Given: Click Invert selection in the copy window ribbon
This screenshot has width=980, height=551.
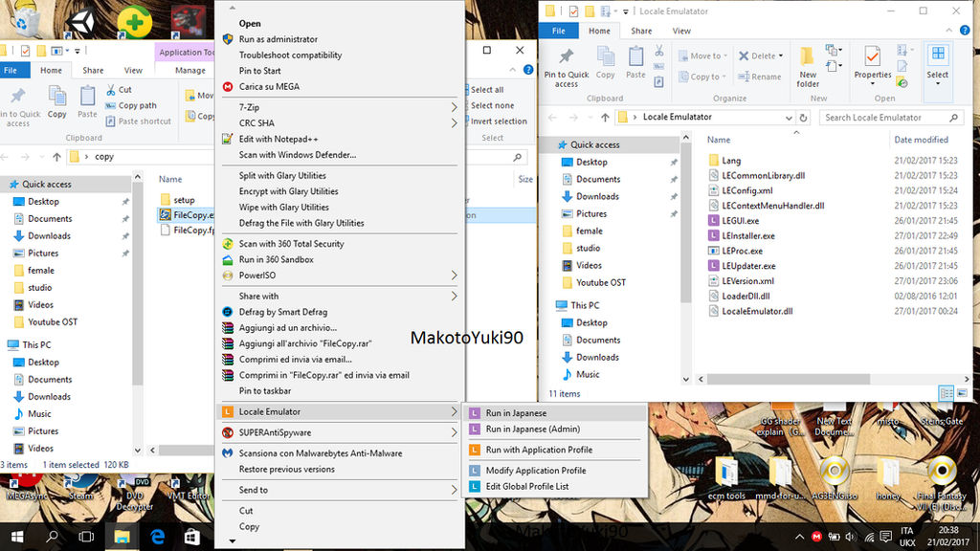Looking at the screenshot, I should click(498, 121).
